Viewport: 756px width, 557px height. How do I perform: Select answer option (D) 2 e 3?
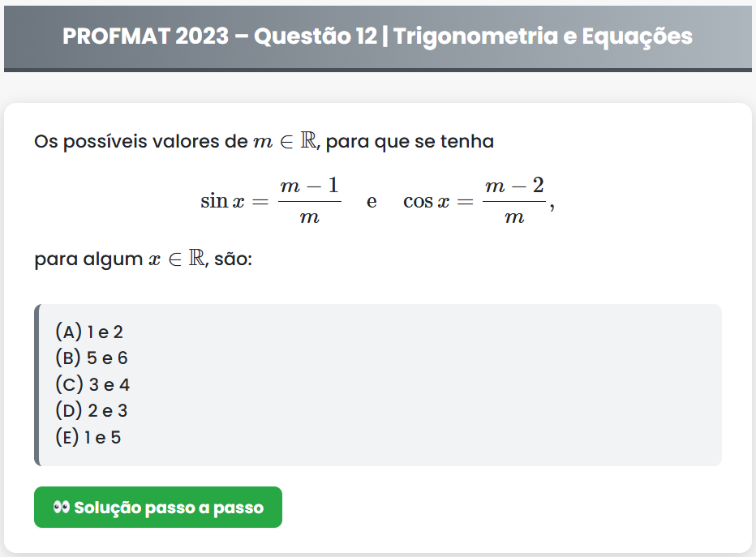coord(92,411)
